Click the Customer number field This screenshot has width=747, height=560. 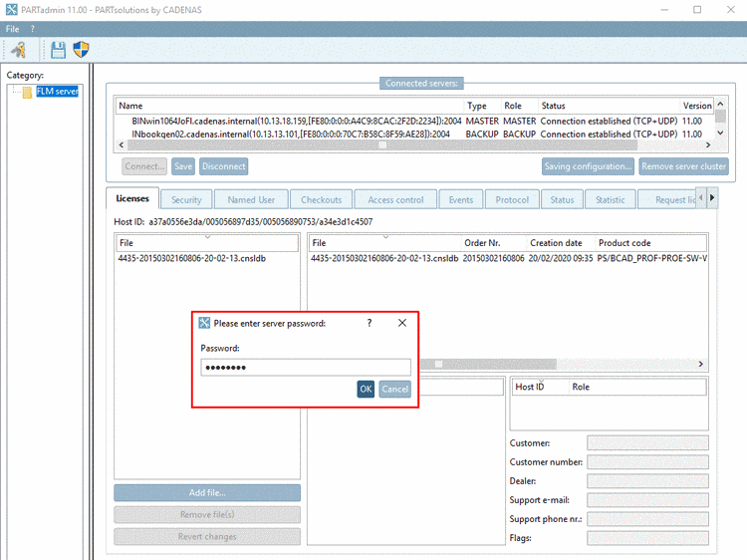coord(648,461)
